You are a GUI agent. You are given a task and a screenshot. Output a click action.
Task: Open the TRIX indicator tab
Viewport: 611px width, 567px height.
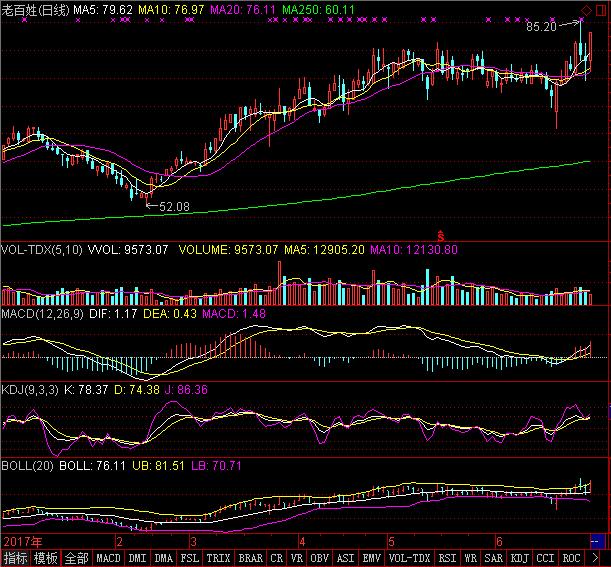click(218, 558)
